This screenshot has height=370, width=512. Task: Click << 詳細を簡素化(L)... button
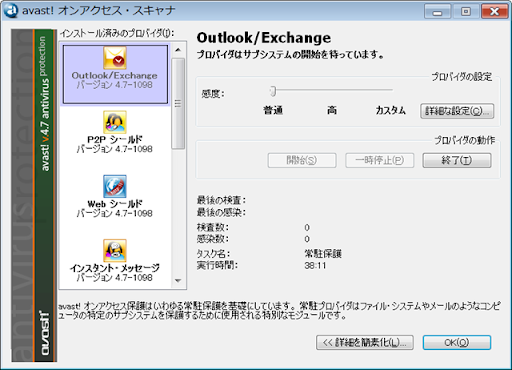point(365,342)
